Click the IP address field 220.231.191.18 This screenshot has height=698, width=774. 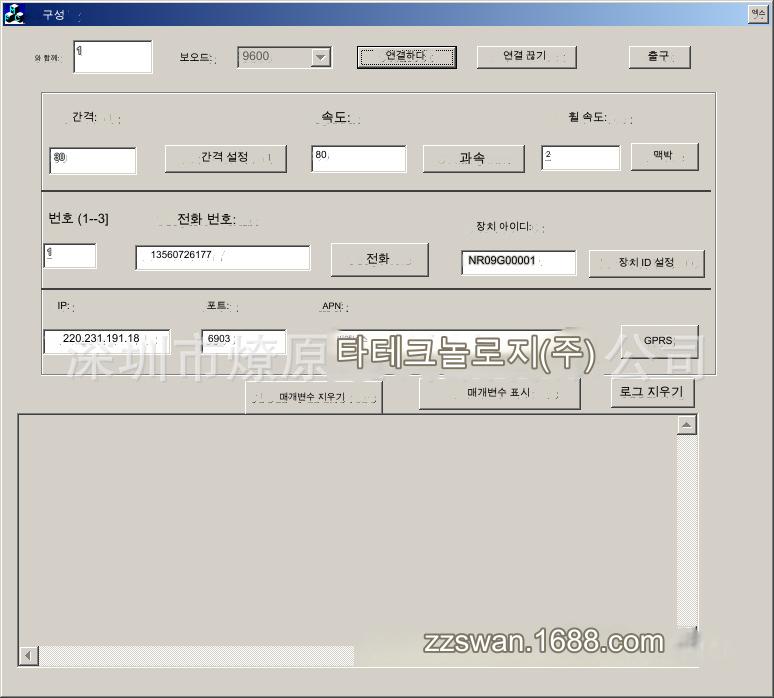click(x=106, y=341)
